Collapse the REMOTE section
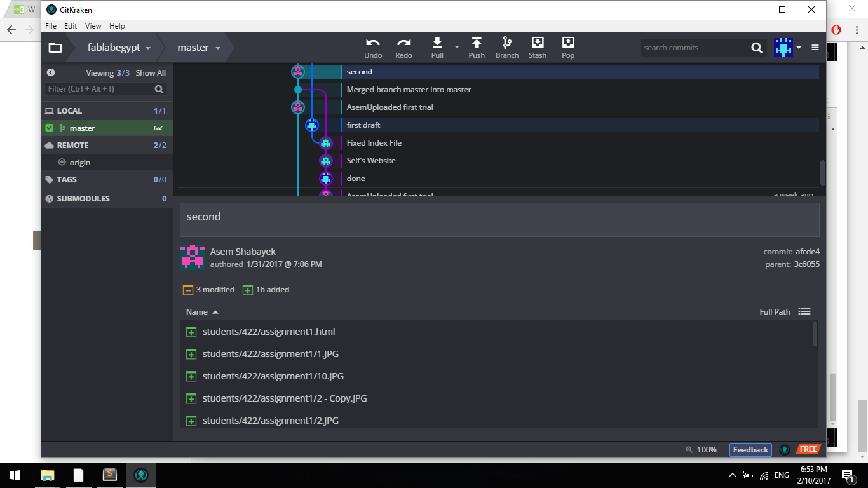This screenshot has width=868, height=488. coord(107,145)
